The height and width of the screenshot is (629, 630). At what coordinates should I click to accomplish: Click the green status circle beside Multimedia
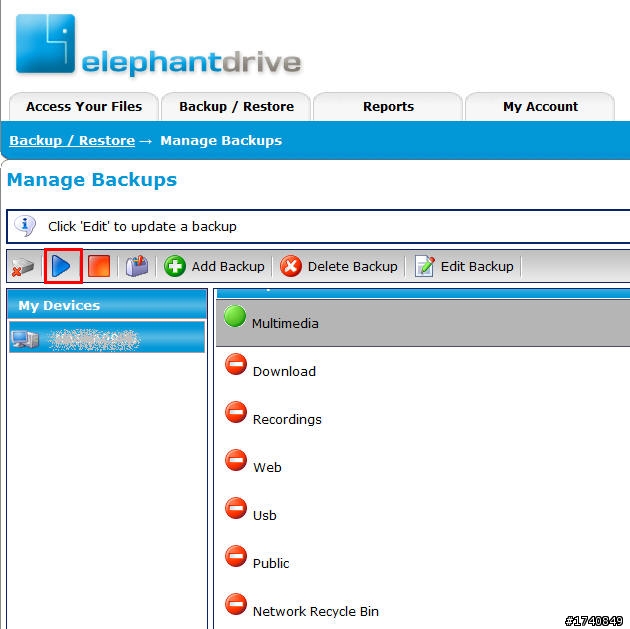click(x=235, y=316)
